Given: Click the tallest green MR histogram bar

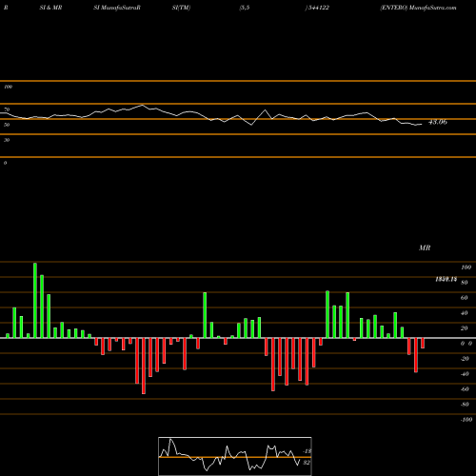Looking at the screenshot, I should pos(35,301).
